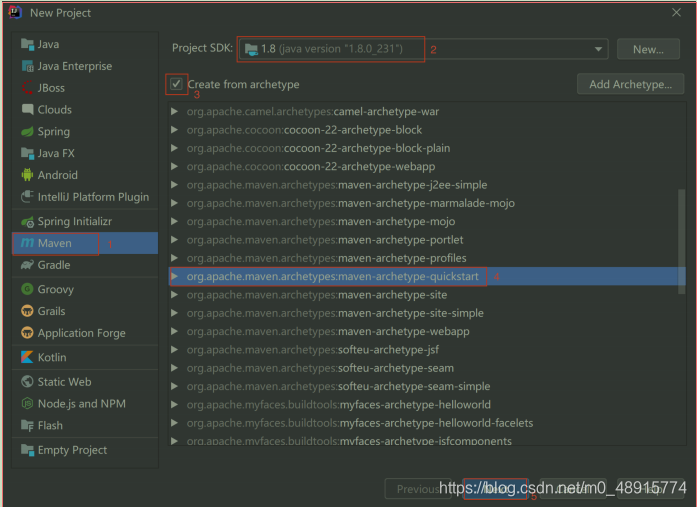Click the Clouds icon
The width and height of the screenshot is (697, 507).
pos(28,109)
